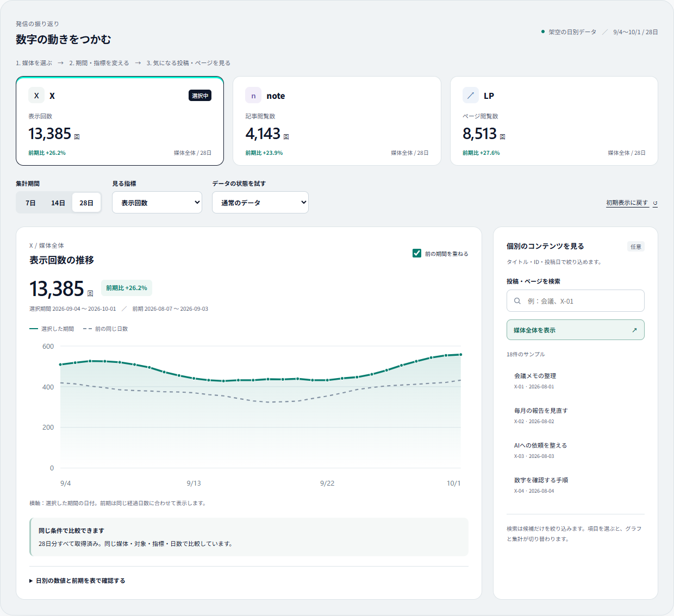Click the 前期比 +26.2% badge in the chart panel

pyautogui.click(x=127, y=288)
